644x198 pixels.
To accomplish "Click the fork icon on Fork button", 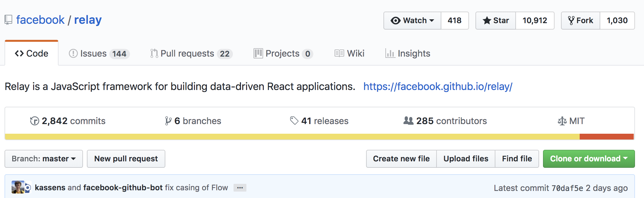I will pos(571,21).
